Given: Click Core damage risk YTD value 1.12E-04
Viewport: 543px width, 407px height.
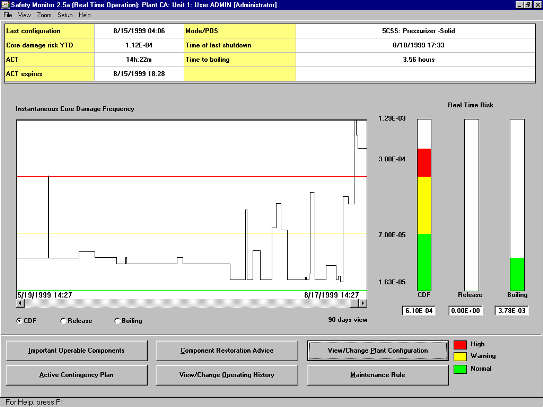Looking at the screenshot, I should (x=139, y=45).
